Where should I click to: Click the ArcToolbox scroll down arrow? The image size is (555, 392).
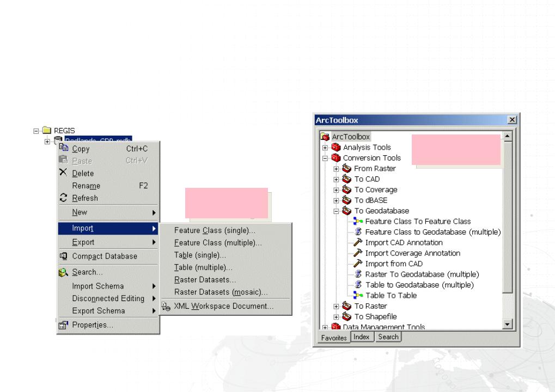[x=507, y=324]
